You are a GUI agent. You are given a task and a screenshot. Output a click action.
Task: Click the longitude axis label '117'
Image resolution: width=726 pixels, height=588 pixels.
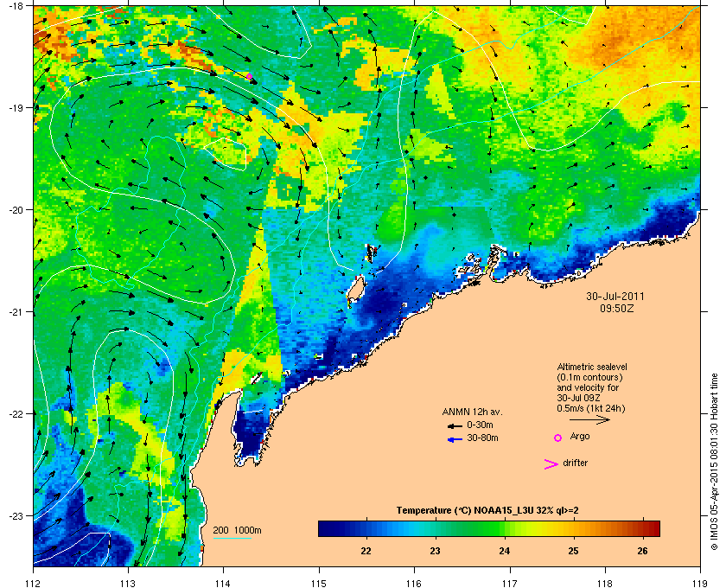tap(510, 583)
